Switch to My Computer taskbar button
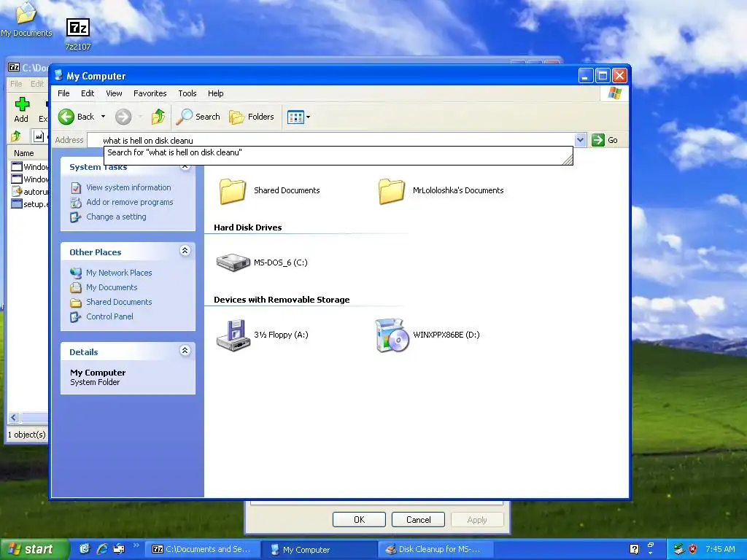This screenshot has width=747, height=560. click(x=320, y=549)
